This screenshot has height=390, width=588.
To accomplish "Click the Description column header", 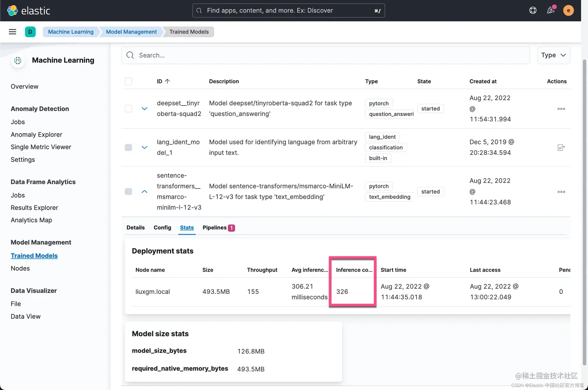I will 224,81.
